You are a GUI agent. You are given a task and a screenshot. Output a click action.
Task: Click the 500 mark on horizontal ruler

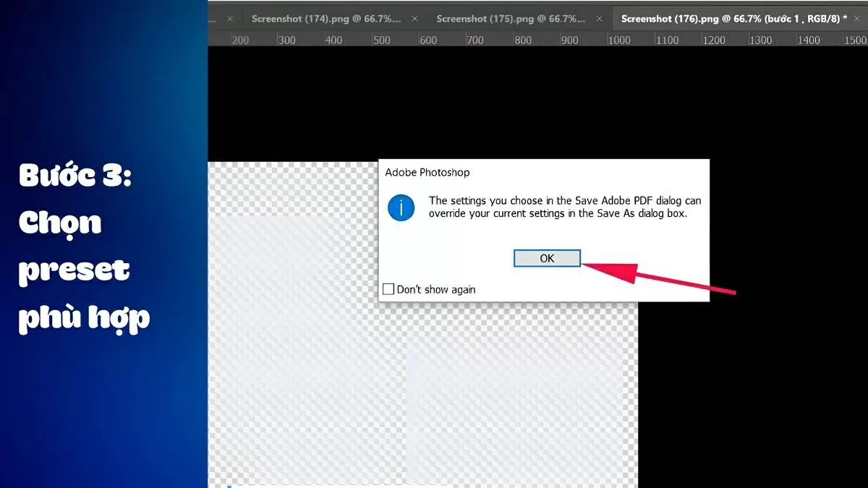tap(381, 40)
